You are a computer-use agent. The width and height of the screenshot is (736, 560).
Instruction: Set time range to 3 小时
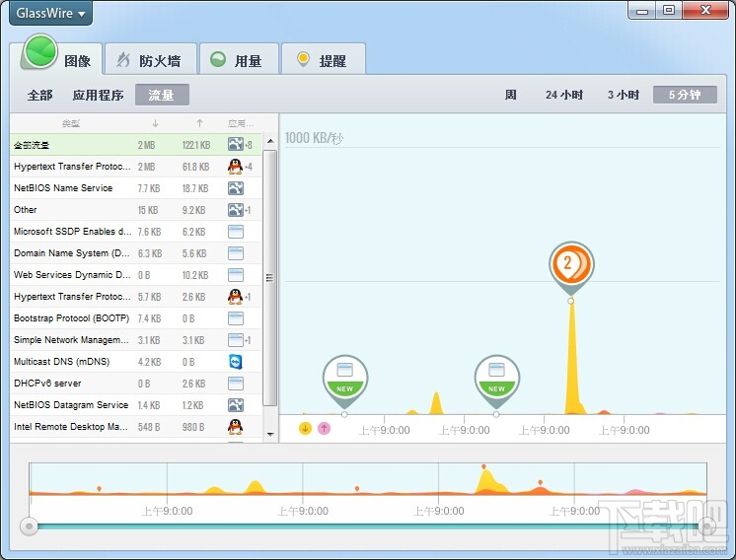click(x=624, y=95)
